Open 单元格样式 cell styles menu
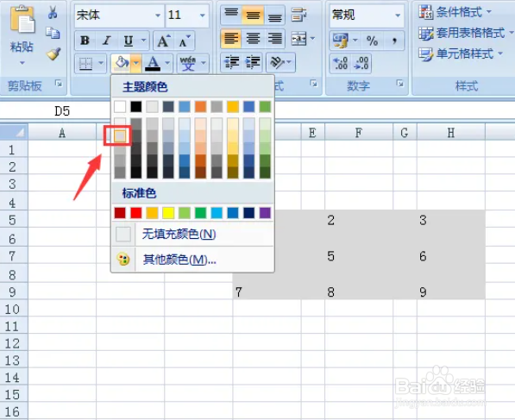 click(x=461, y=53)
